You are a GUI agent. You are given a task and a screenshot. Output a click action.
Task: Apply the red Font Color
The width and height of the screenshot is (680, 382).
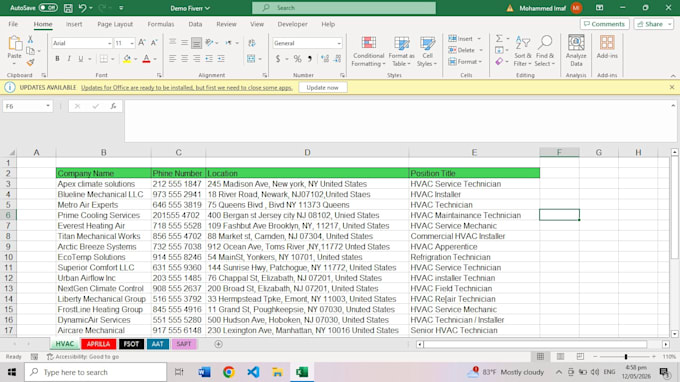(x=147, y=59)
